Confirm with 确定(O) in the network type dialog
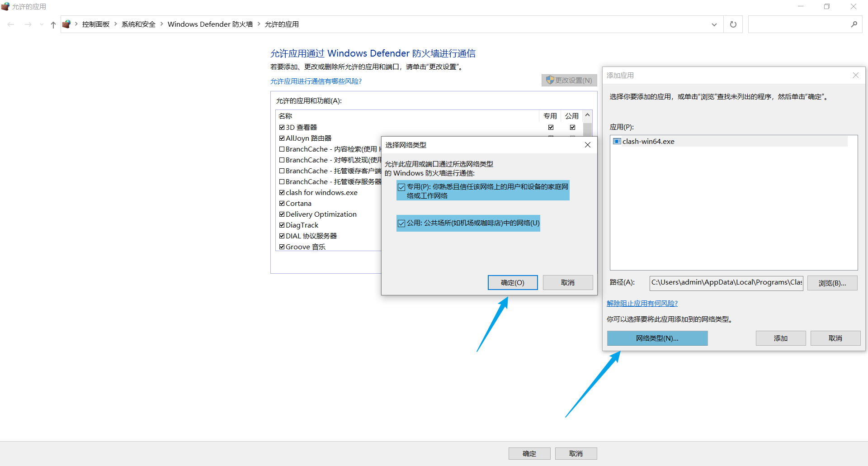This screenshot has width=868, height=466. pyautogui.click(x=513, y=283)
